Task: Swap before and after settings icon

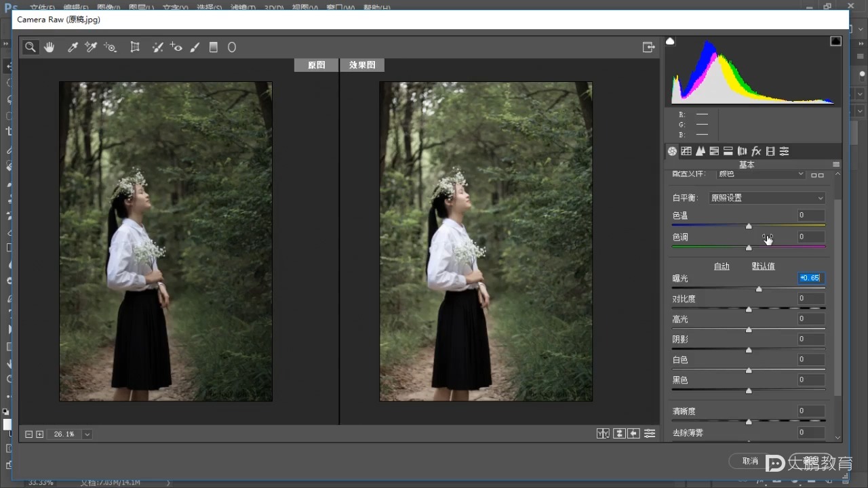Action: coord(619,434)
